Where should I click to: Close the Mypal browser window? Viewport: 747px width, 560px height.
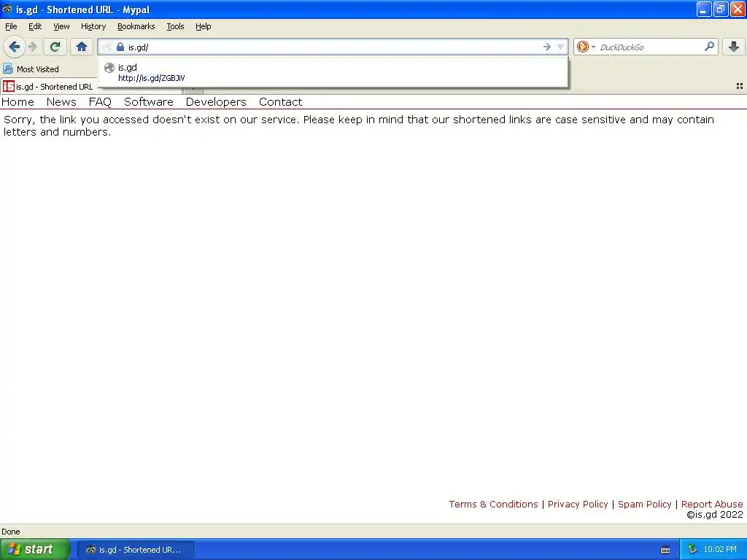737,9
